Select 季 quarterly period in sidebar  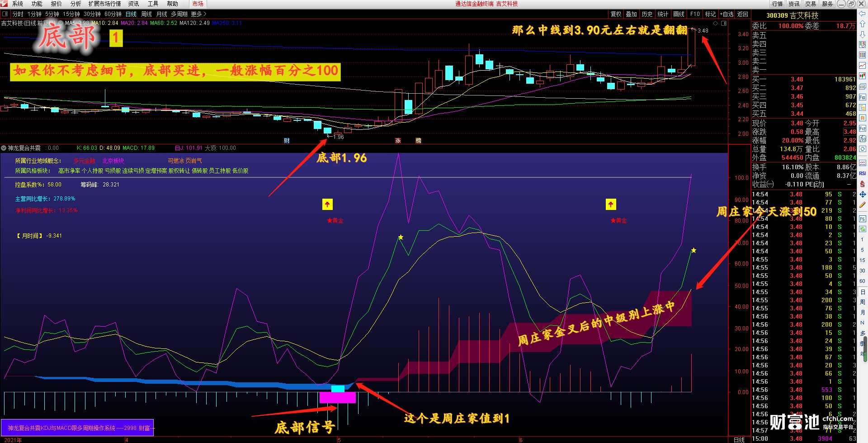coord(862,343)
